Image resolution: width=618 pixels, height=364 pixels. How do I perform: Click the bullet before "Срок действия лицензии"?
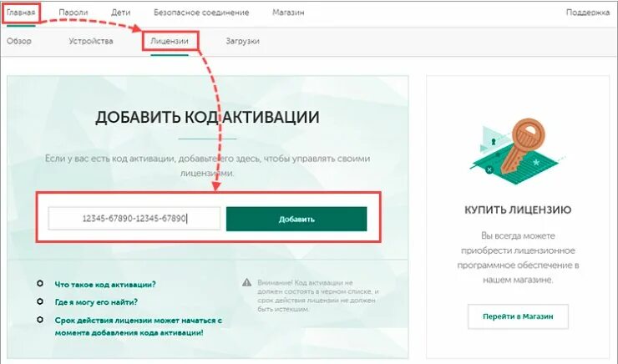coord(40,320)
